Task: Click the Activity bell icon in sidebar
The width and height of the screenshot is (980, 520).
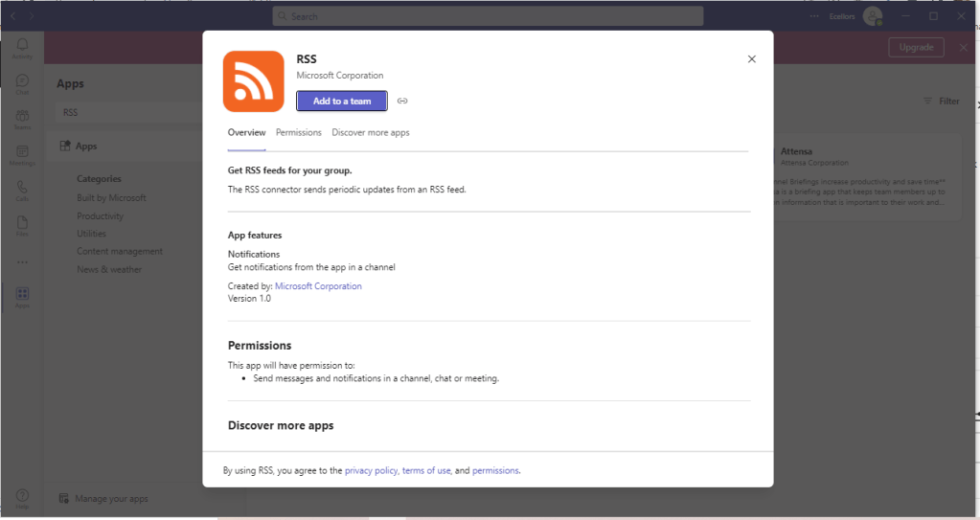Action: (x=21, y=48)
